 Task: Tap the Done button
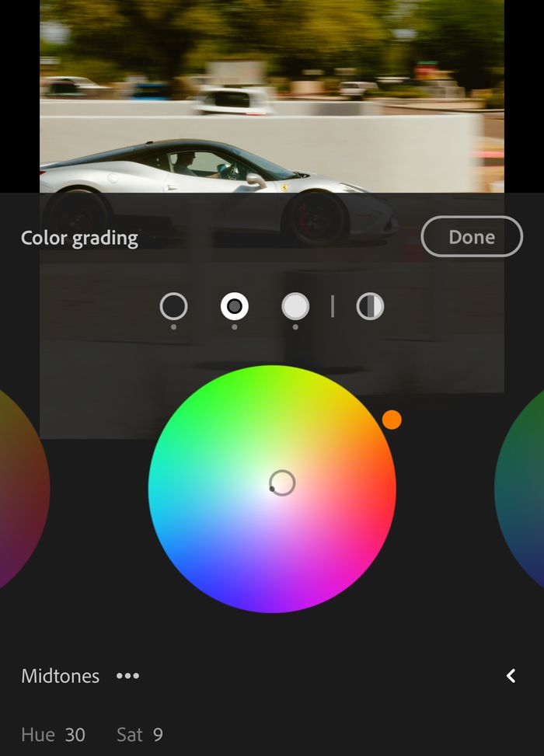[x=472, y=236]
